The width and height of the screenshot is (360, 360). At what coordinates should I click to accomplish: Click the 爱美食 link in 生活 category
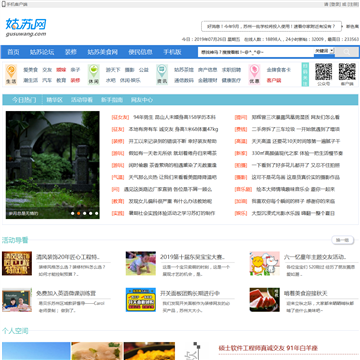click(x=31, y=70)
